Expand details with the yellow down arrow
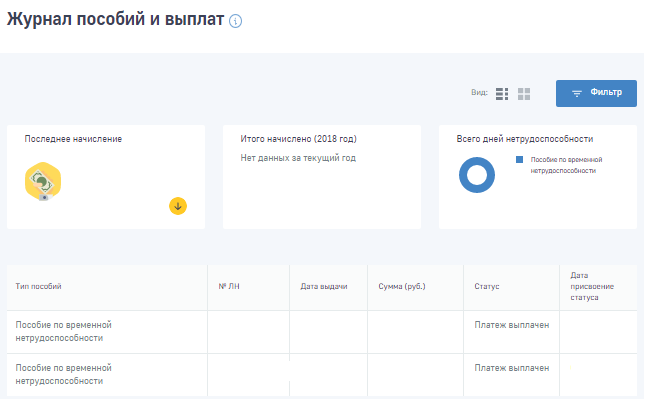The width and height of the screenshot is (646, 403). point(178,206)
